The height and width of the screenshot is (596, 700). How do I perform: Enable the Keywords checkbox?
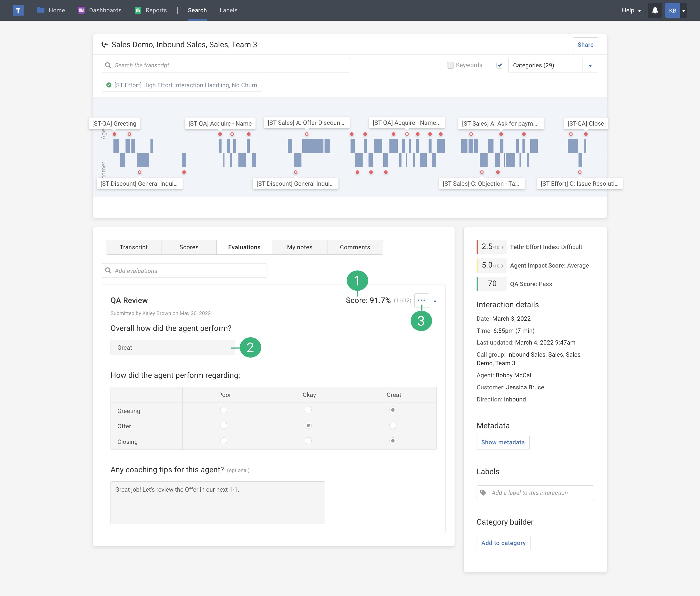[450, 65]
